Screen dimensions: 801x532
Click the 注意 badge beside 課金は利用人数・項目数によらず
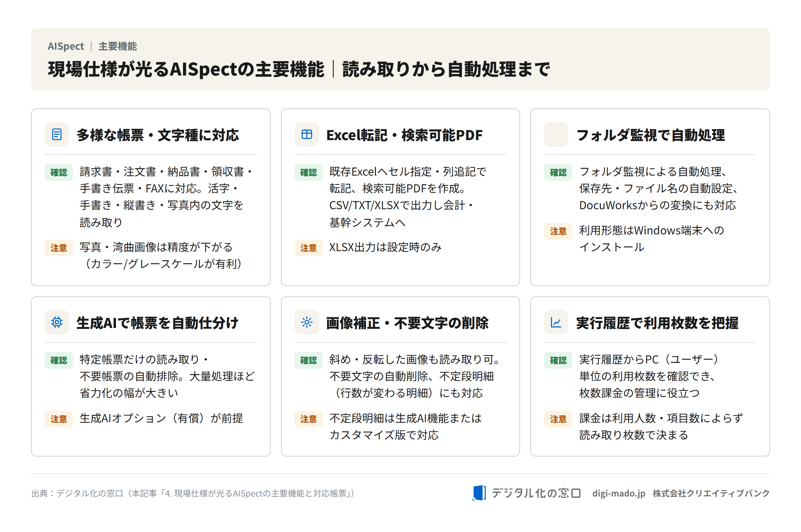click(x=558, y=419)
